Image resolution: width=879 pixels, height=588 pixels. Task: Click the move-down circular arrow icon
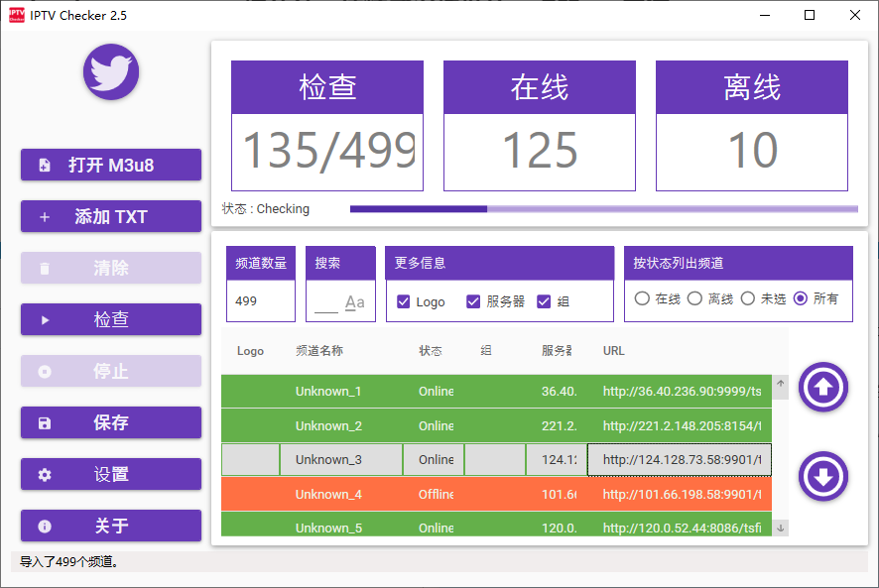tap(822, 477)
